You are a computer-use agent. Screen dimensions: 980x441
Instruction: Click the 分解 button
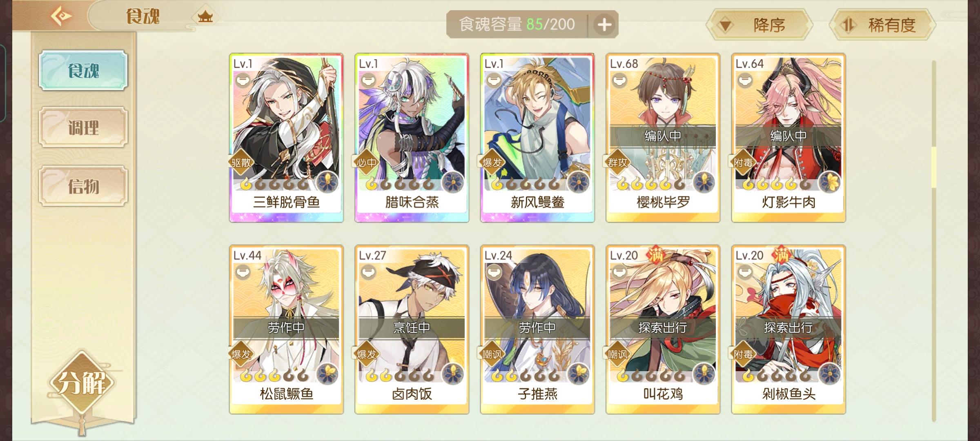(x=82, y=383)
